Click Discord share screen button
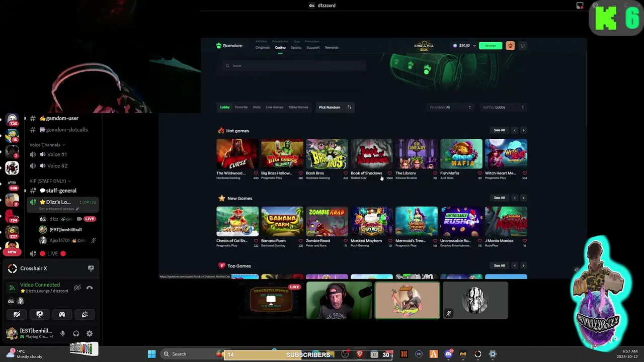644x362 pixels. click(39, 314)
